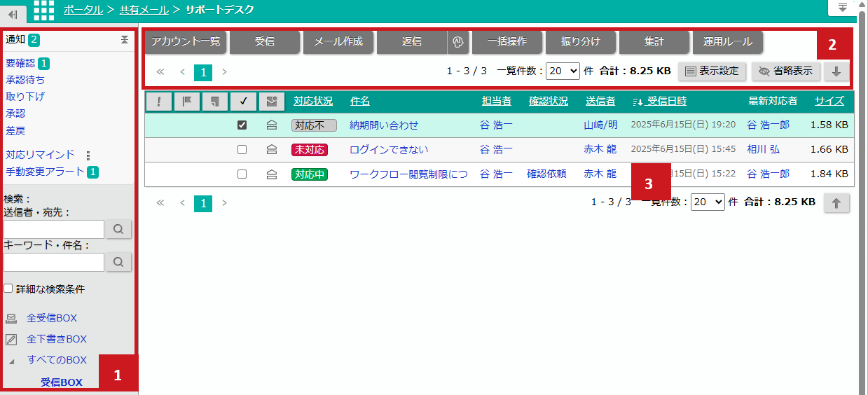Jump to bottom with the down-arrow button
This screenshot has width=868, height=395.
(836, 71)
